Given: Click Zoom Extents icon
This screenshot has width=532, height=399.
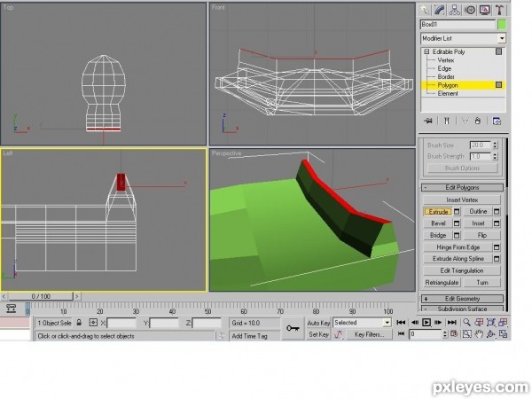Looking at the screenshot, I should pos(491,323).
